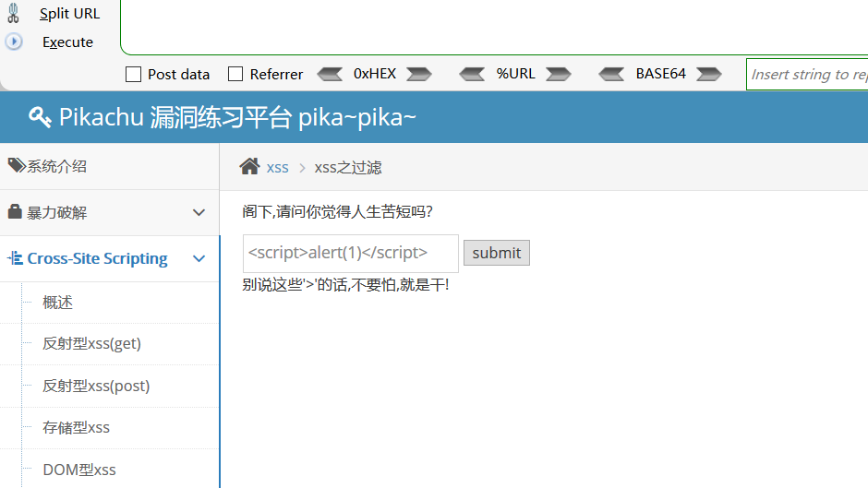Click the 0xHEX label
The width and height of the screenshot is (868, 488).
pyautogui.click(x=375, y=74)
